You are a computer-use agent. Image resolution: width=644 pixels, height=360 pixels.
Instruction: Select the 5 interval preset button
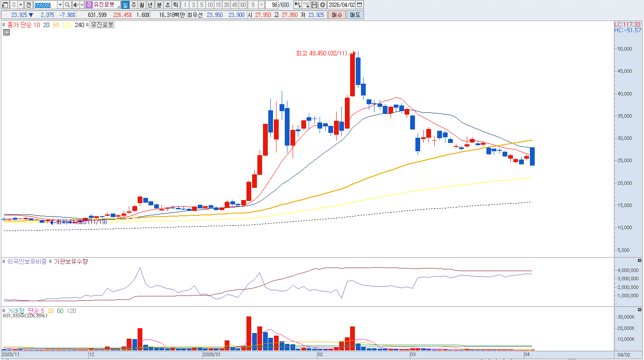pos(202,5)
